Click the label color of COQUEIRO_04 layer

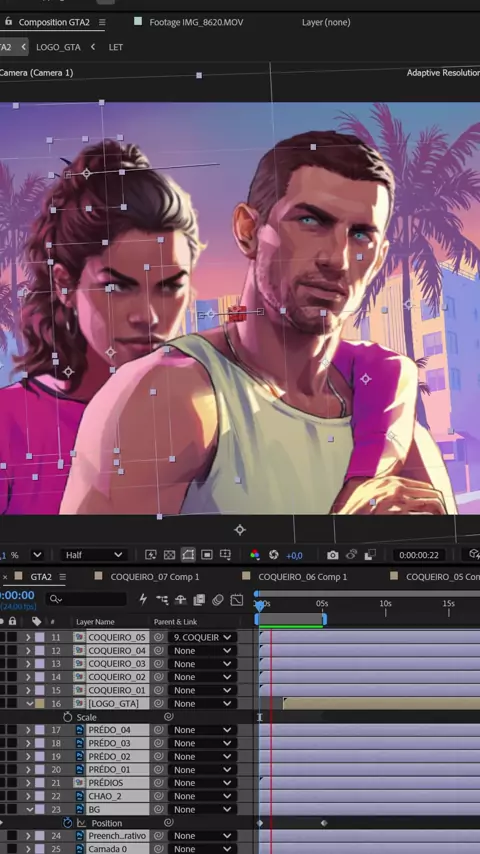[x=40, y=651]
